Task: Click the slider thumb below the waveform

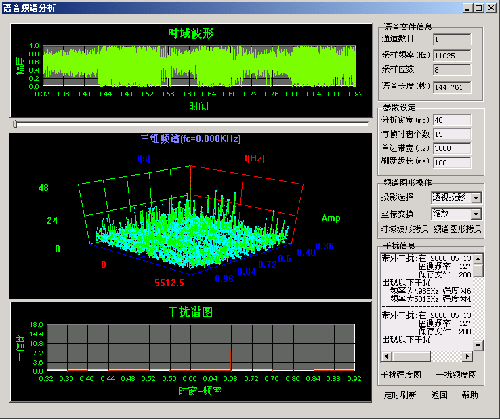Action: point(15,124)
